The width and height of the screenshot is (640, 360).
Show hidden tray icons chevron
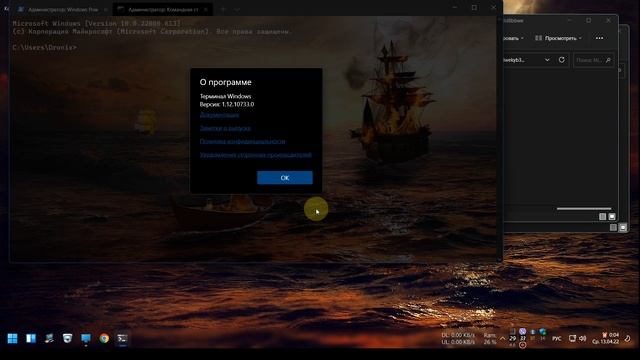pyautogui.click(x=502, y=339)
